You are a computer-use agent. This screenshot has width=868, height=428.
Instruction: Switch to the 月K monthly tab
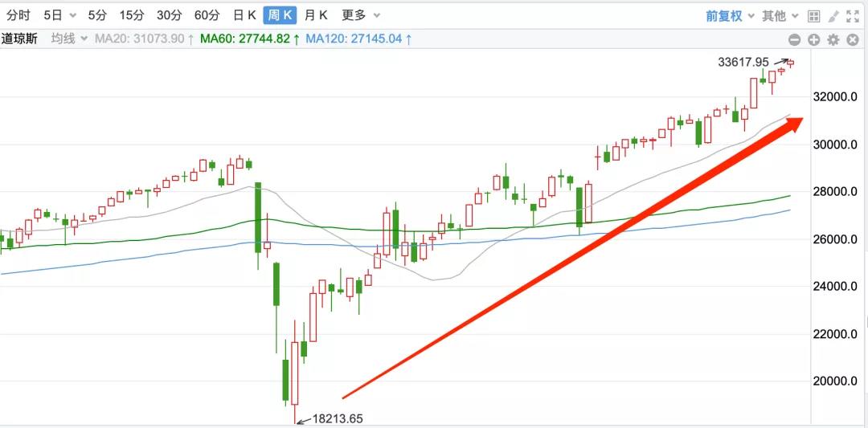(316, 15)
